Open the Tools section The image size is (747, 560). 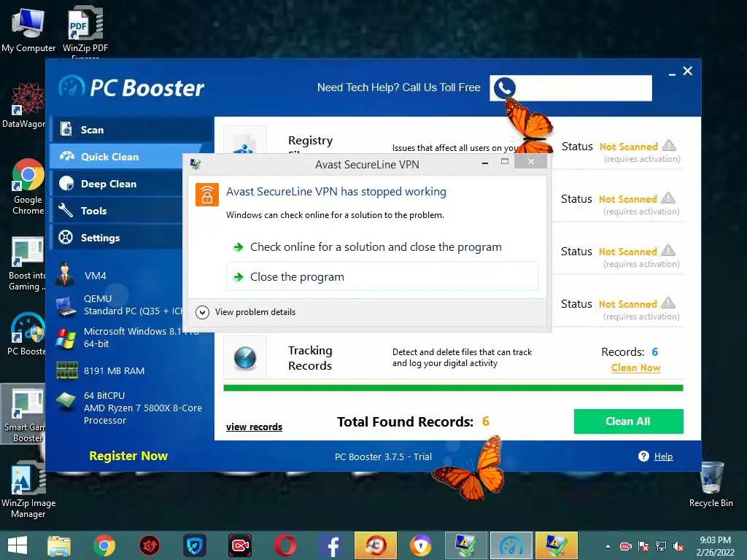coord(117,211)
